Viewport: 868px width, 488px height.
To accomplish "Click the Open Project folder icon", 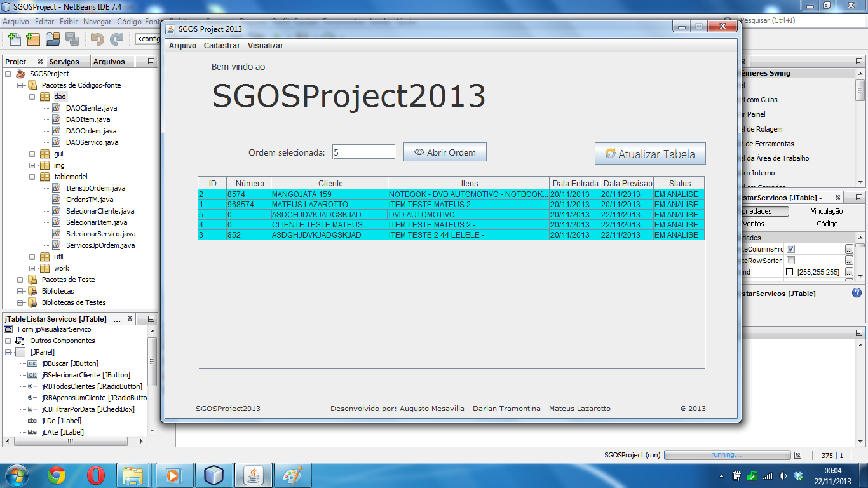I will click(x=52, y=39).
